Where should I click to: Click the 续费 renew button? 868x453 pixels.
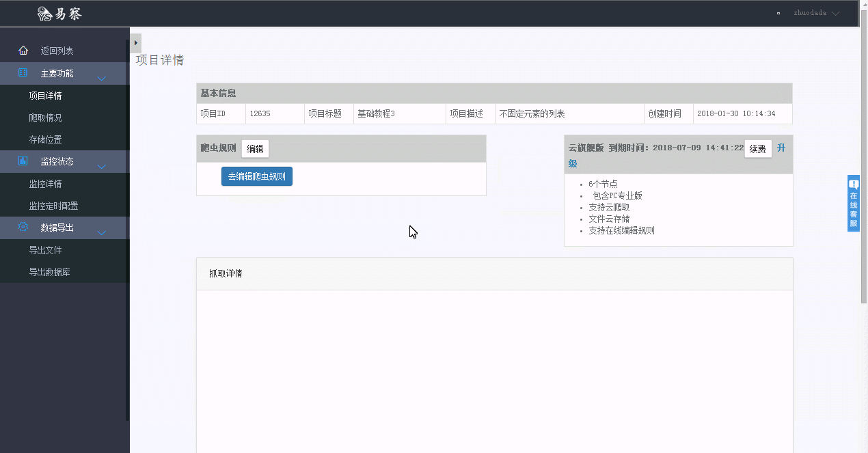point(758,149)
